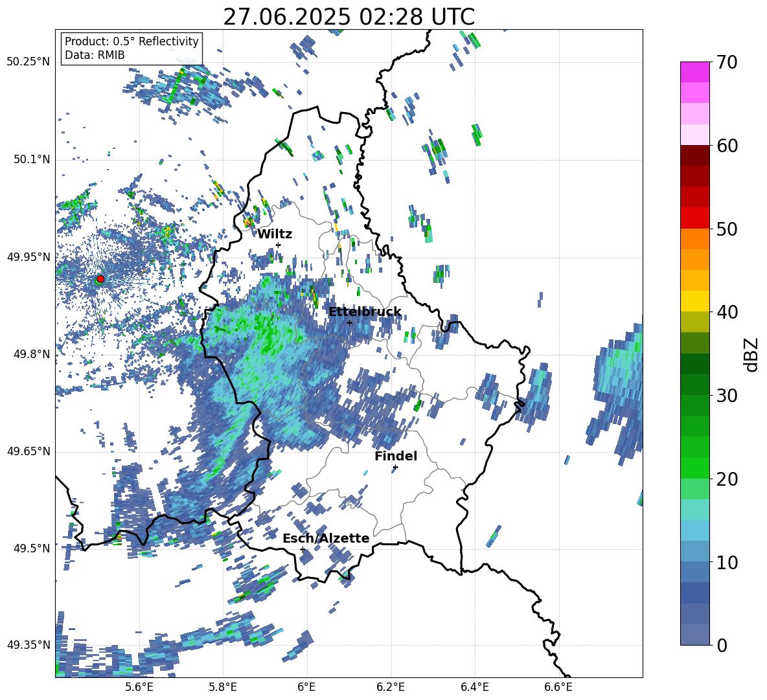Click the 50.1°N latitude label
Image resolution: width=767 pixels, height=700 pixels.
coord(31,159)
